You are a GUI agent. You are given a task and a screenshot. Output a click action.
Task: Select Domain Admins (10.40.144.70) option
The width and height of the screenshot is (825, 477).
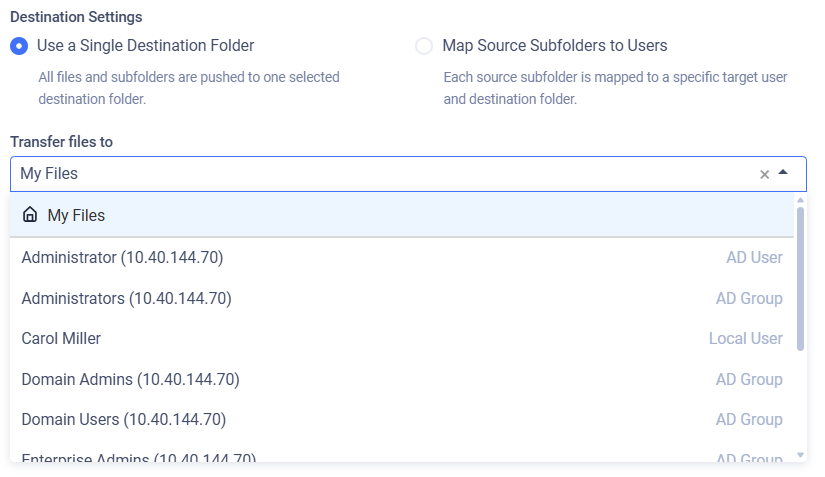tap(401, 379)
